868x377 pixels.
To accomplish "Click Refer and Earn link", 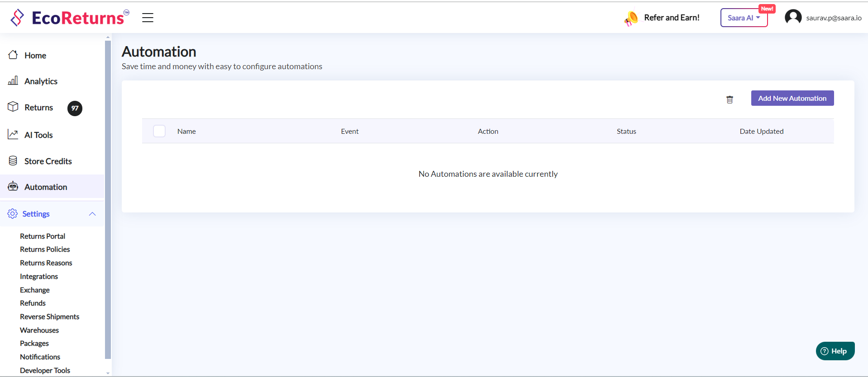I will pyautogui.click(x=671, y=18).
